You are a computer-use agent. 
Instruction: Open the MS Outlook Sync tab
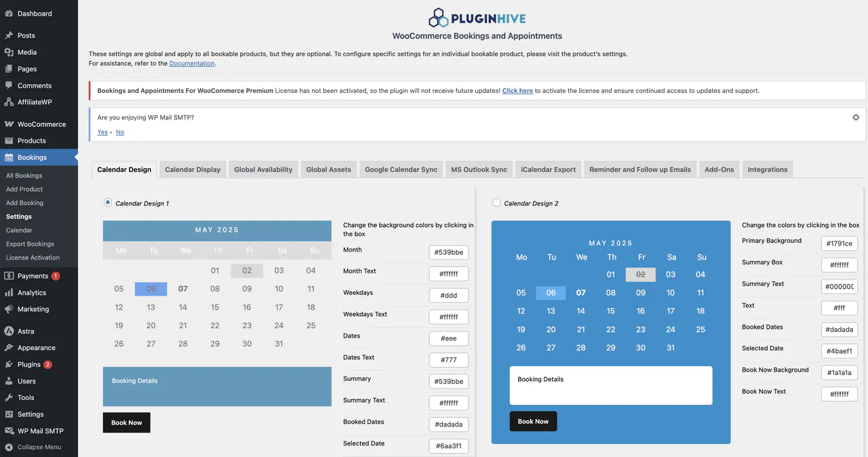tap(479, 170)
